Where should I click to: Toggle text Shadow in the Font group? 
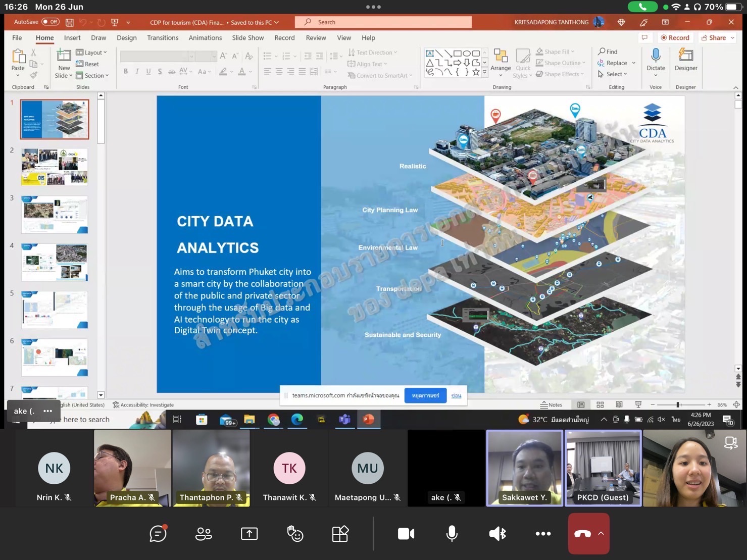coord(160,72)
